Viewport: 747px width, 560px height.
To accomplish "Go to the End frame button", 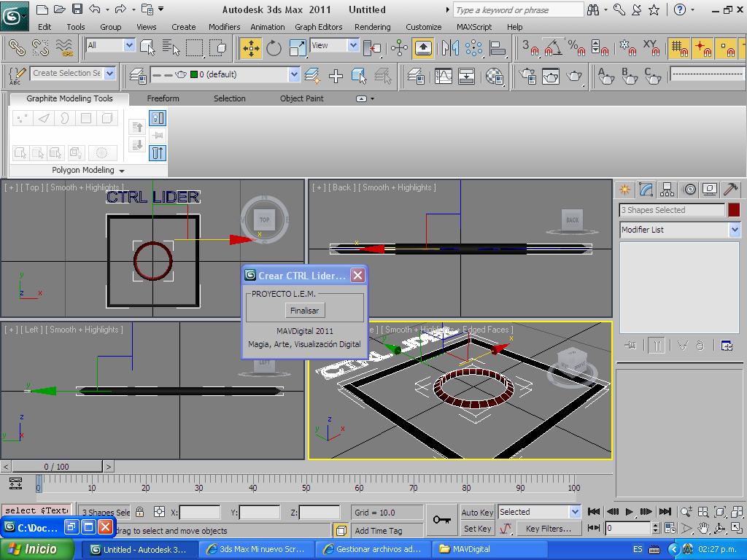I will click(665, 512).
